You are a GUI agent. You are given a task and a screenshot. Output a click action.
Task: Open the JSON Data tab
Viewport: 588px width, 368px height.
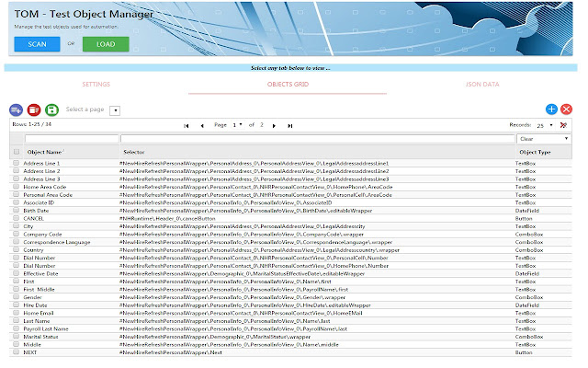(483, 84)
